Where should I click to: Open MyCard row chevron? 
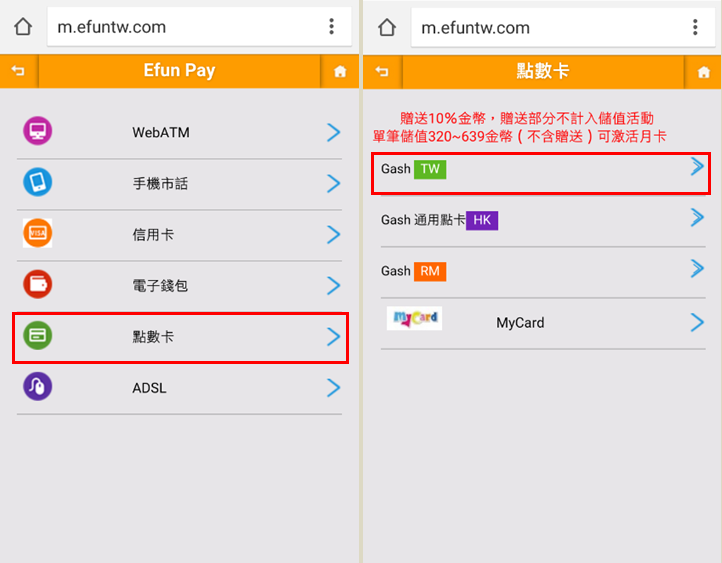(697, 323)
